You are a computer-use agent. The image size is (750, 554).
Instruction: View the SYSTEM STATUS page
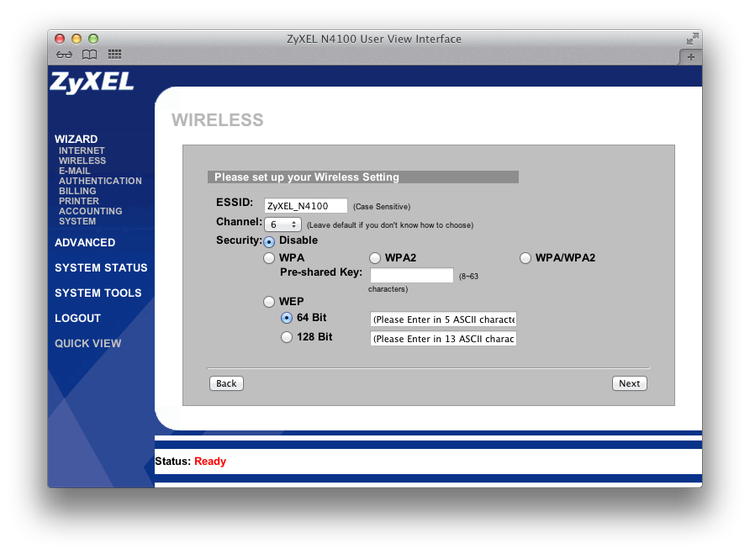[101, 268]
